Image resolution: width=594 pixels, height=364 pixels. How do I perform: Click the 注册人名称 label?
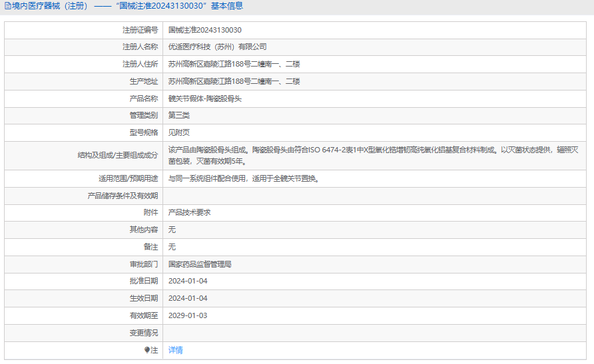click(x=140, y=47)
